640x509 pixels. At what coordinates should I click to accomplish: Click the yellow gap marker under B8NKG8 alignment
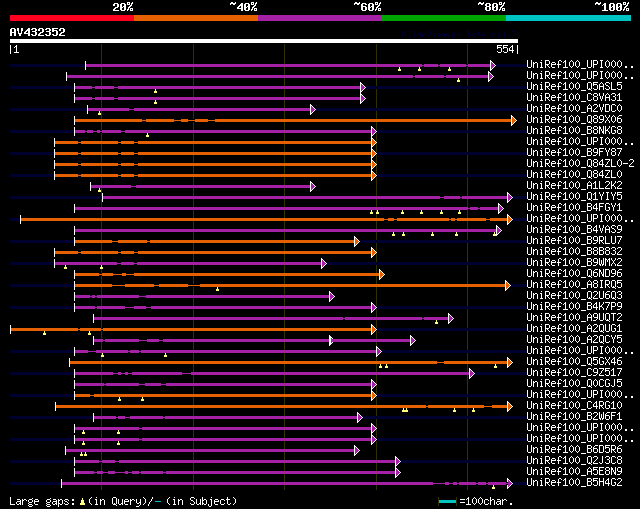147,135
